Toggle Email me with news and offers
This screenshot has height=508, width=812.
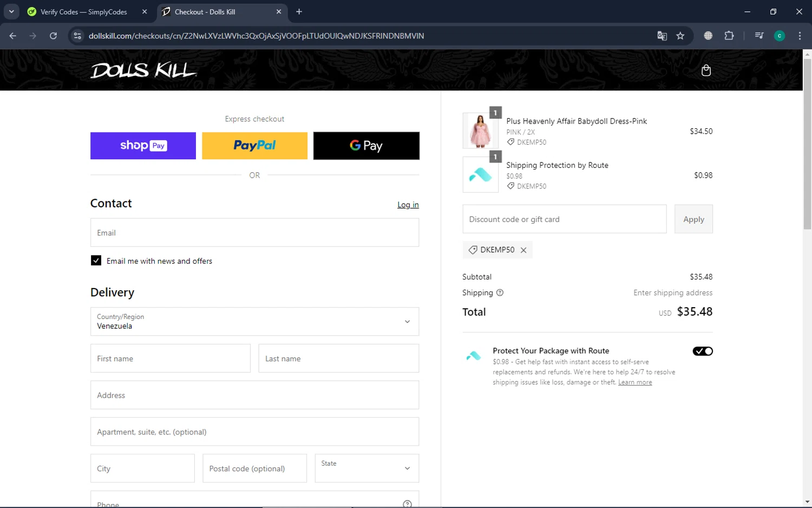click(x=96, y=260)
